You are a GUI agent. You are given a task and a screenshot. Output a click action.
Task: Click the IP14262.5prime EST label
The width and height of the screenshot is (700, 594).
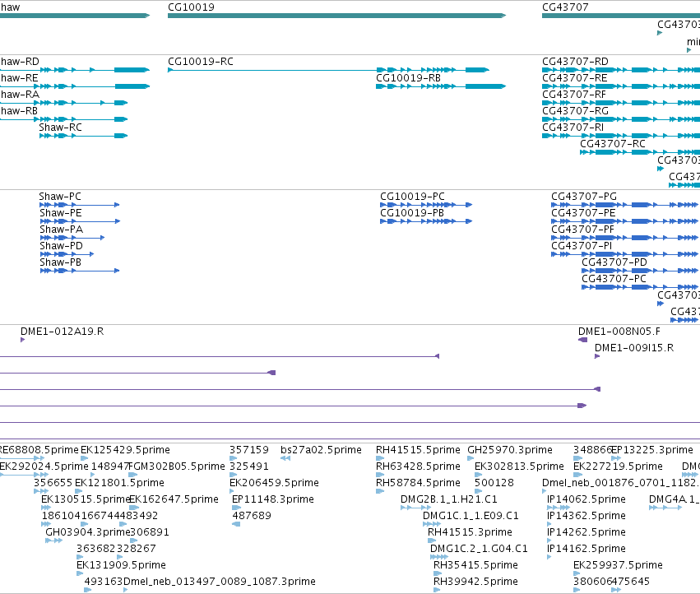[x=586, y=532]
